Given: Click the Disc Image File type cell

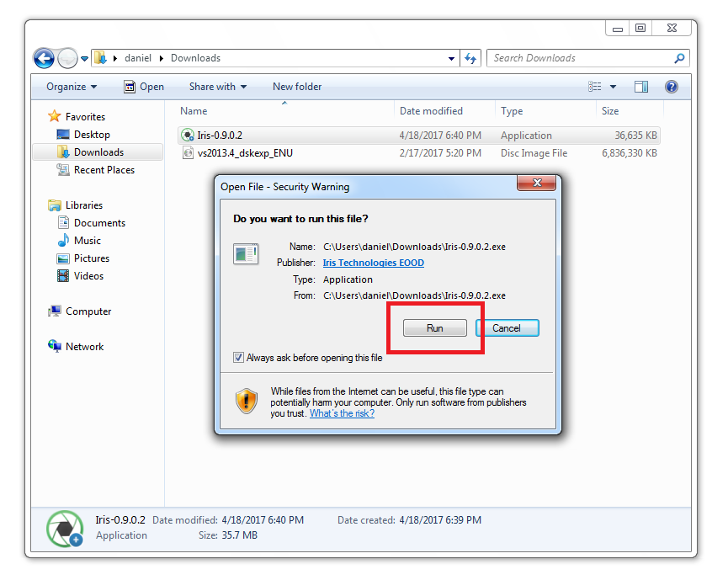Looking at the screenshot, I should [x=534, y=152].
